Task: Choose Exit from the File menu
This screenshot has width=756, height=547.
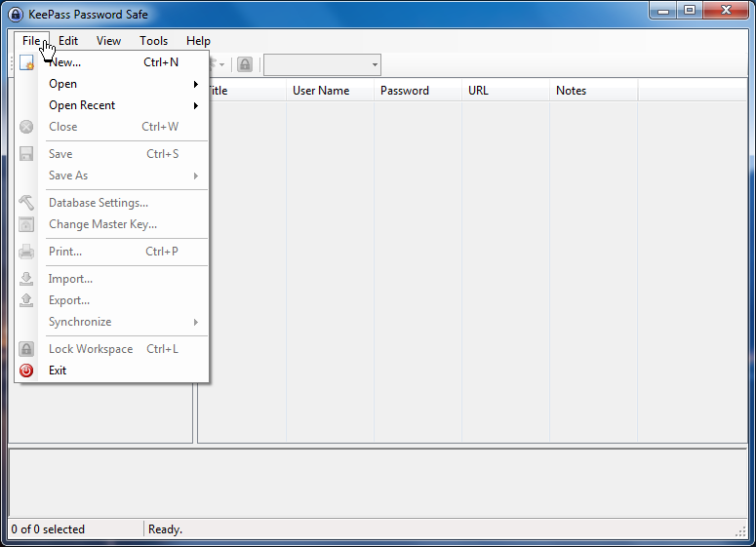Action: tap(112, 371)
